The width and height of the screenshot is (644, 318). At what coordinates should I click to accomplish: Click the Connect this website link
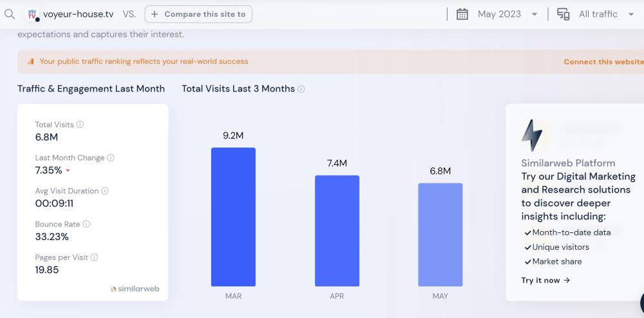[603, 62]
